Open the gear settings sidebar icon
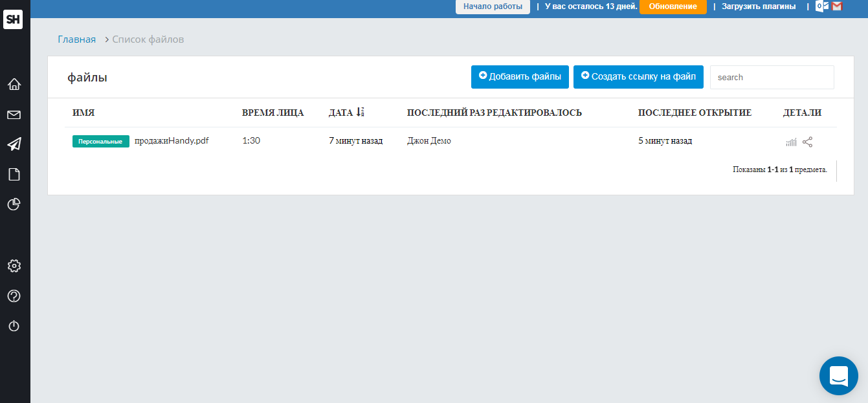Screen dimensions: 868x403 14,266
